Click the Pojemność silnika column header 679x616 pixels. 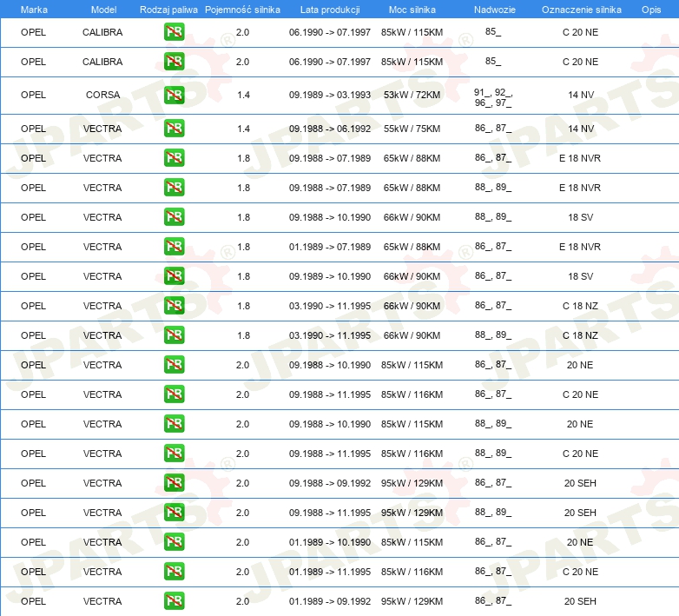point(242,10)
